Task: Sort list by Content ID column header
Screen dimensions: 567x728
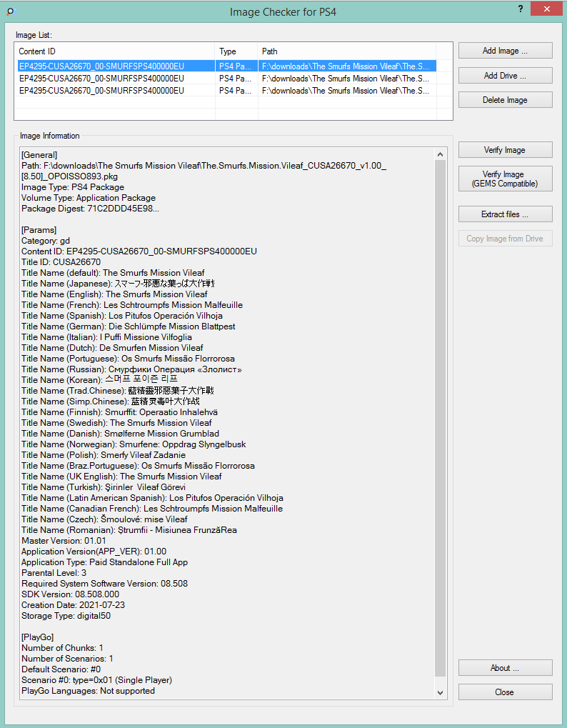Action: (115, 51)
